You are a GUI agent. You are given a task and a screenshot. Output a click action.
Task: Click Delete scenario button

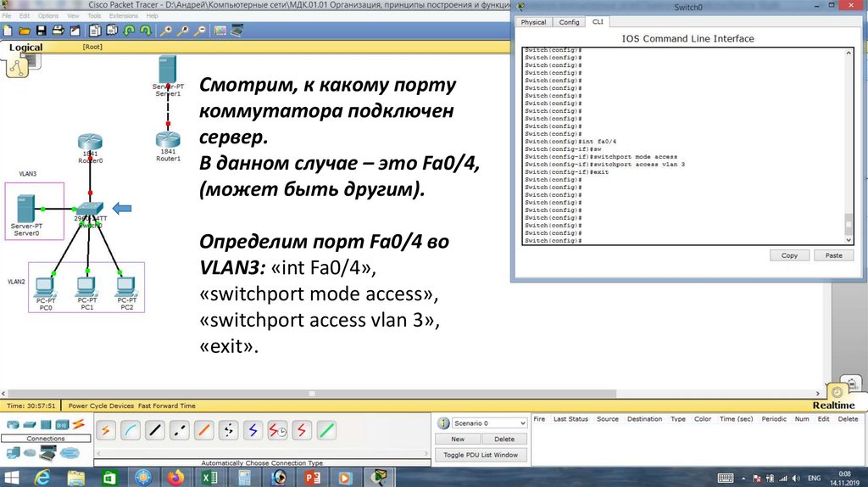pos(504,439)
